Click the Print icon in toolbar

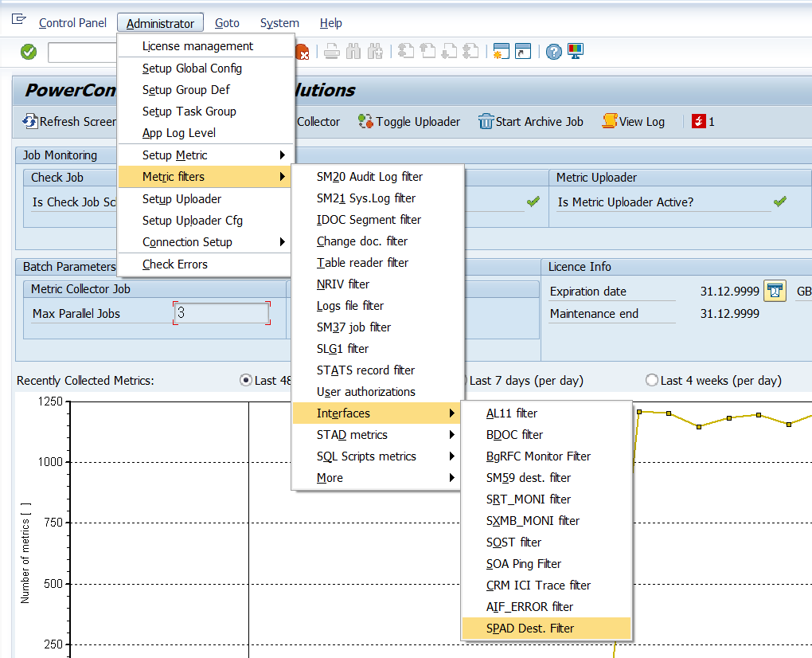(332, 52)
